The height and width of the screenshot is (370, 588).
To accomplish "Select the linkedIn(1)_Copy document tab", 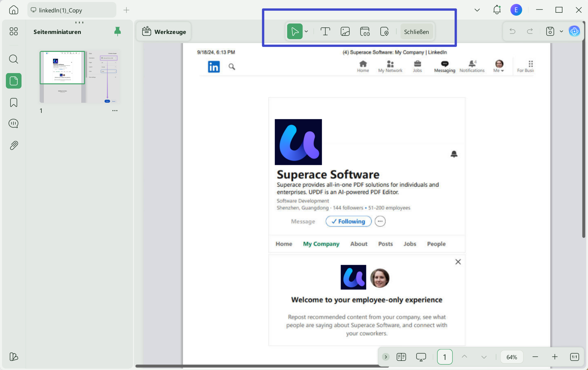I will (x=72, y=10).
